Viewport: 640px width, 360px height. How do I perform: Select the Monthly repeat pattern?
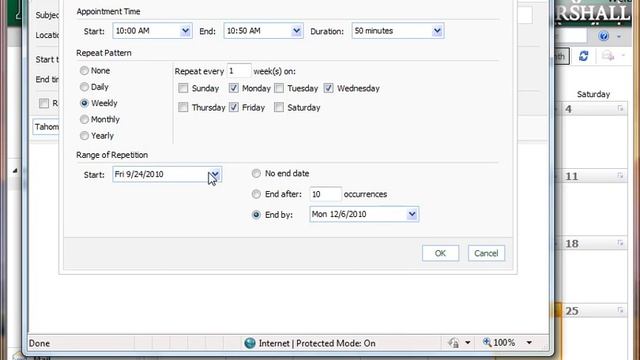click(84, 120)
